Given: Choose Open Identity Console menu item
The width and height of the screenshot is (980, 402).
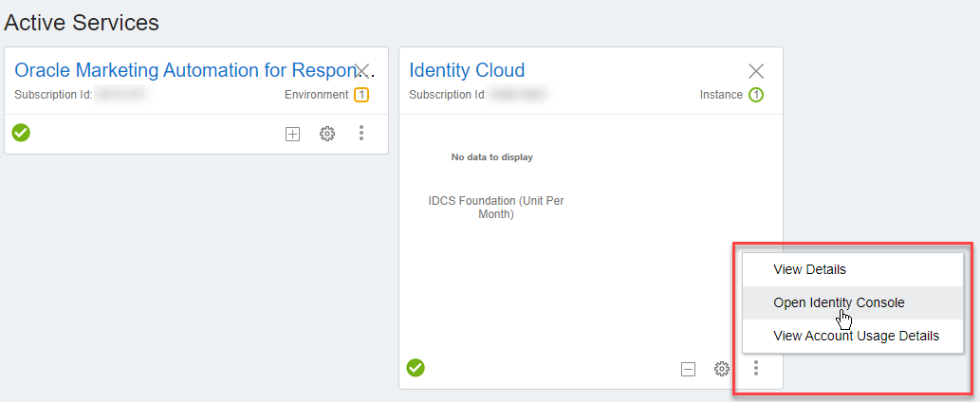Looking at the screenshot, I should 839,302.
